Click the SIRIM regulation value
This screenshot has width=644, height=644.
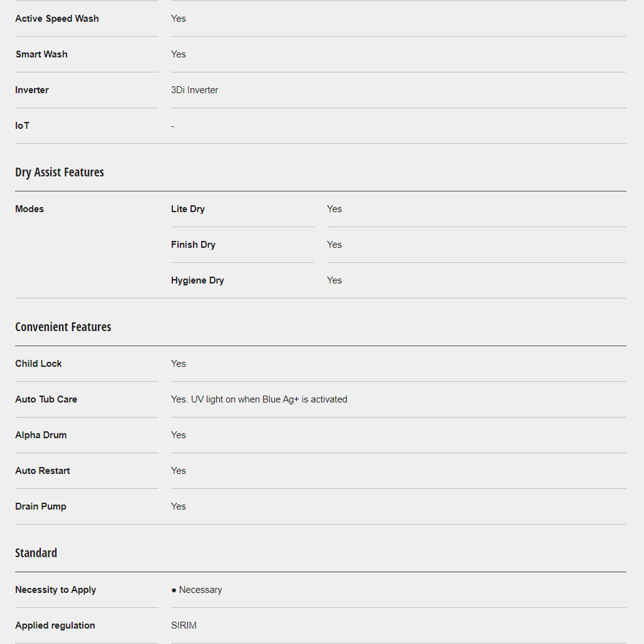point(184,626)
